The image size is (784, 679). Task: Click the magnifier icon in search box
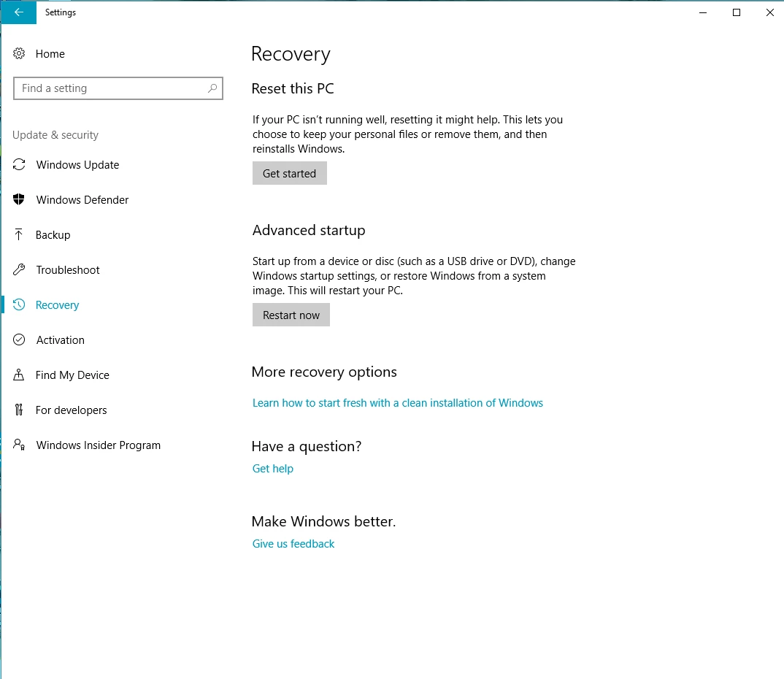pyautogui.click(x=212, y=88)
